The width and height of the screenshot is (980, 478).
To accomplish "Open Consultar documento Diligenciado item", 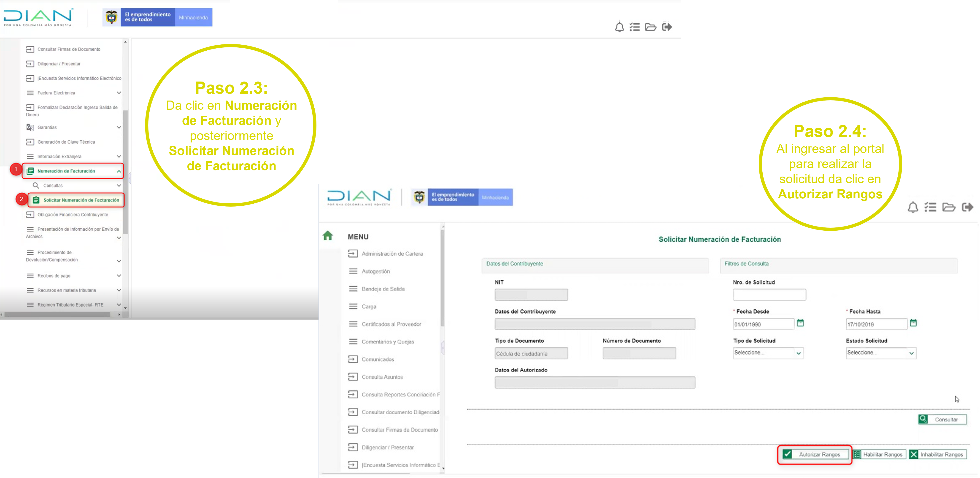I will (394, 412).
